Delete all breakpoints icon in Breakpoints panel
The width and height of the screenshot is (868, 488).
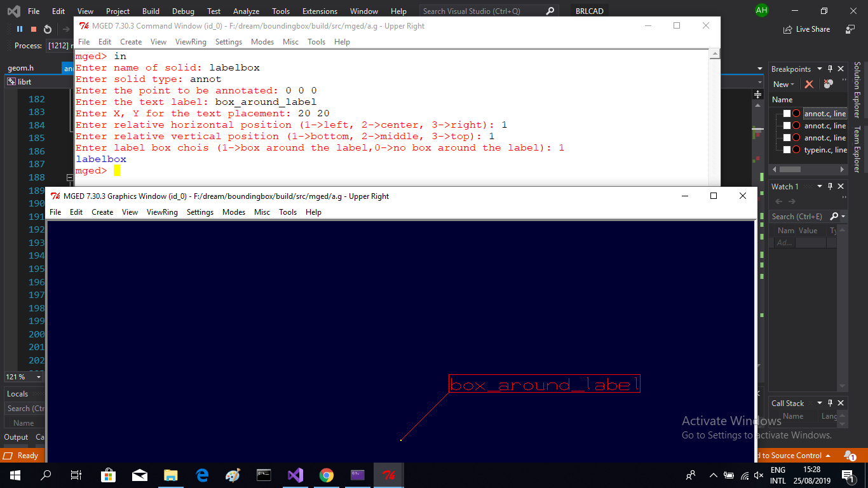(x=828, y=84)
